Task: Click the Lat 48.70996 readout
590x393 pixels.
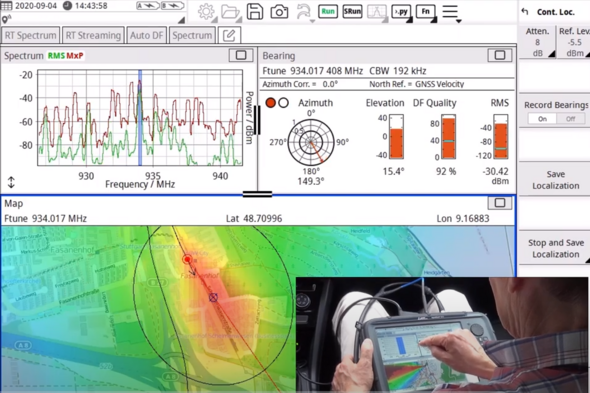Action: (254, 218)
